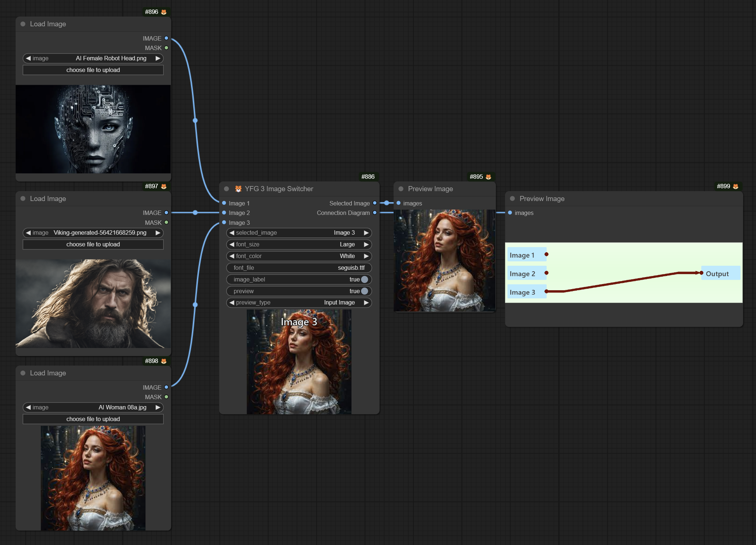Viewport: 756px width, 545px height.
Task: Select Image 3 label in switcher node
Action: [x=239, y=223]
